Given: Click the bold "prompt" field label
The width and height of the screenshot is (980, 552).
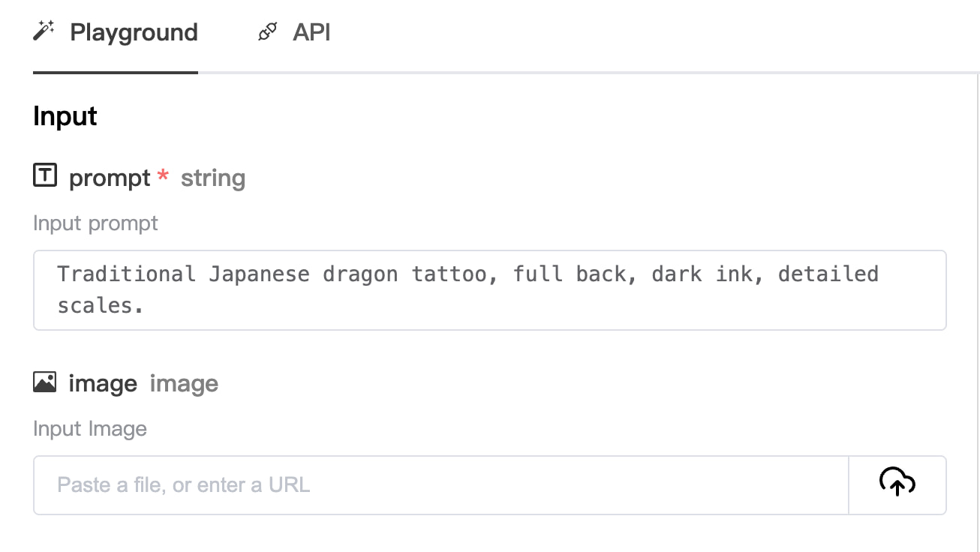Looking at the screenshot, I should click(110, 178).
